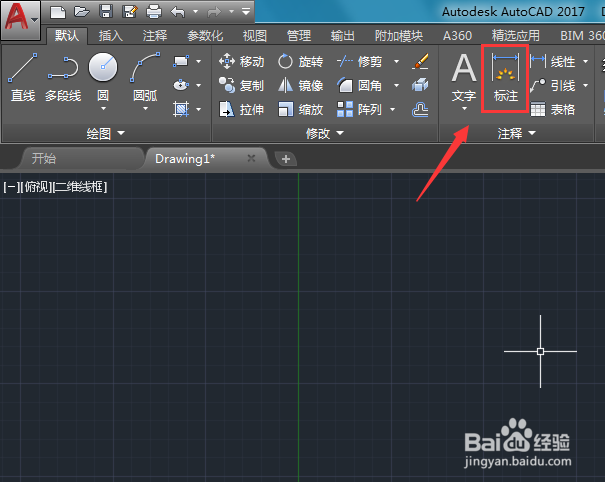Open the Quick Access Toolbar customize dropdown
Viewport: 605px width, 482px height.
click(246, 12)
